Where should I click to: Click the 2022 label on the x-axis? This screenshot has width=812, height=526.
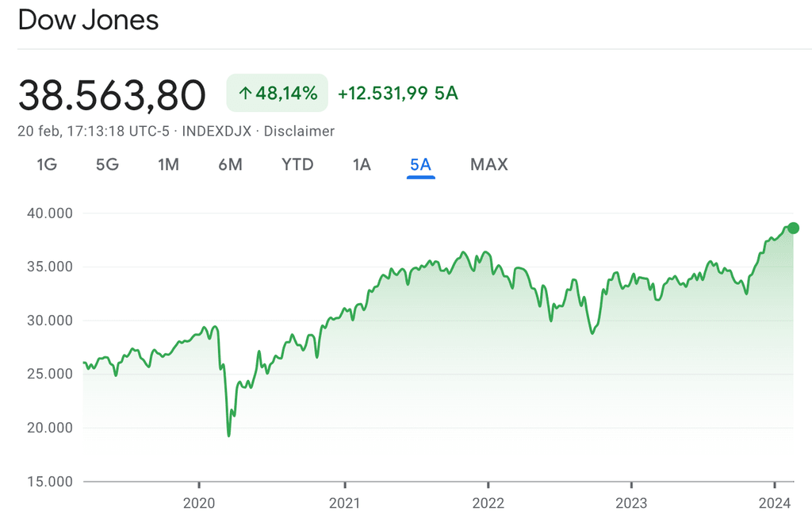tap(488, 503)
